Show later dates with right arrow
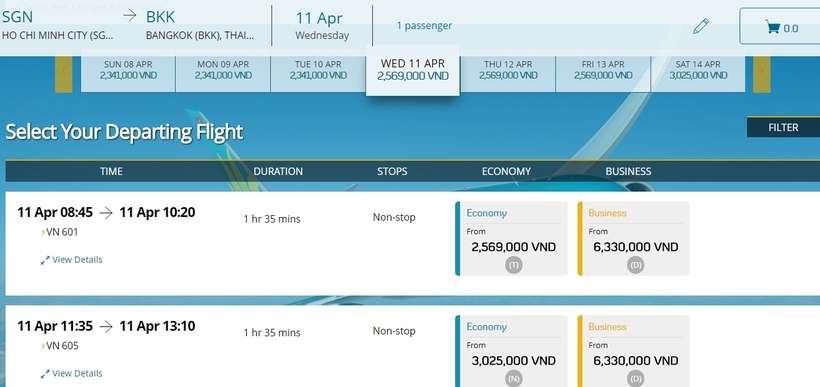 coord(761,71)
